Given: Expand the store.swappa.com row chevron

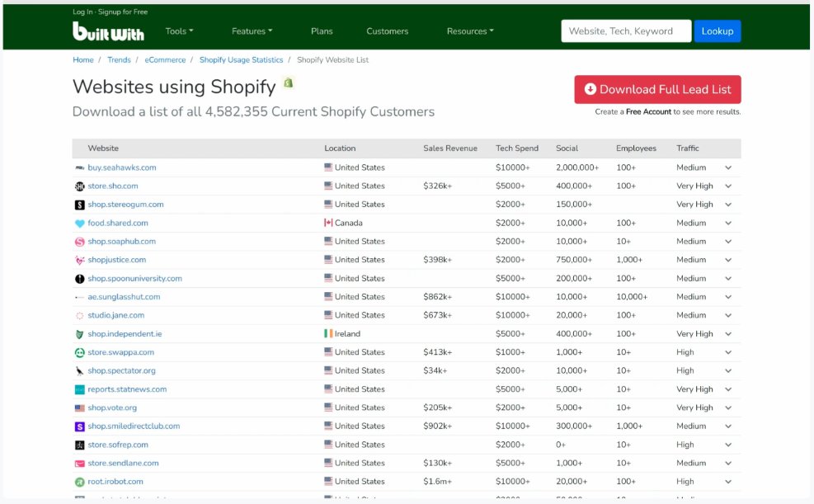Looking at the screenshot, I should (728, 352).
